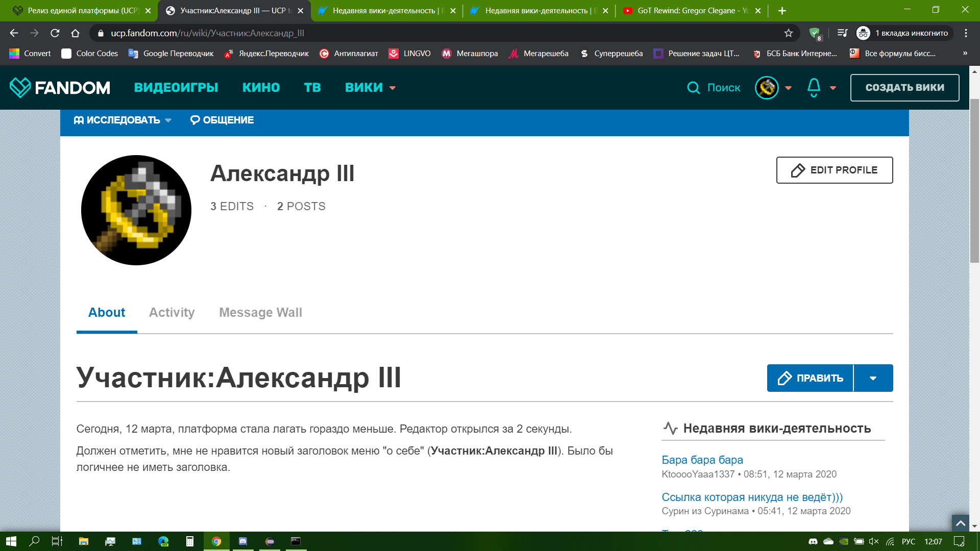The image size is (980, 551).
Task: Click the browser media control icon
Action: pyautogui.click(x=842, y=33)
